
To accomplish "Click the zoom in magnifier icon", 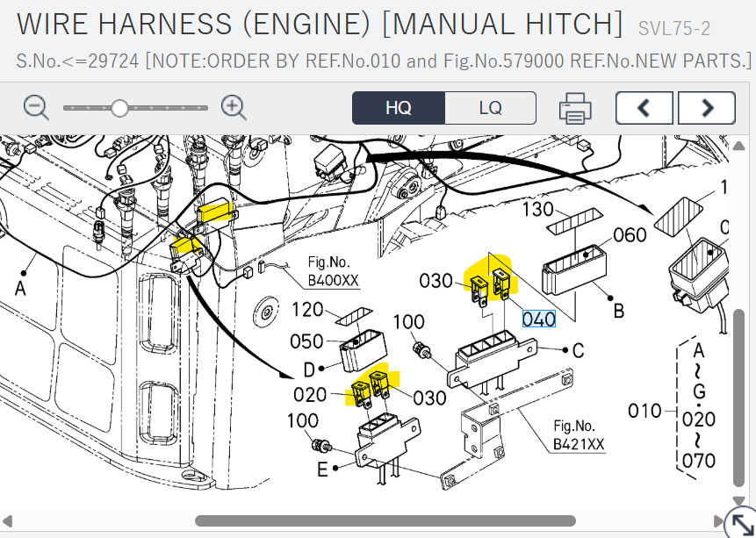I will pos(234,108).
